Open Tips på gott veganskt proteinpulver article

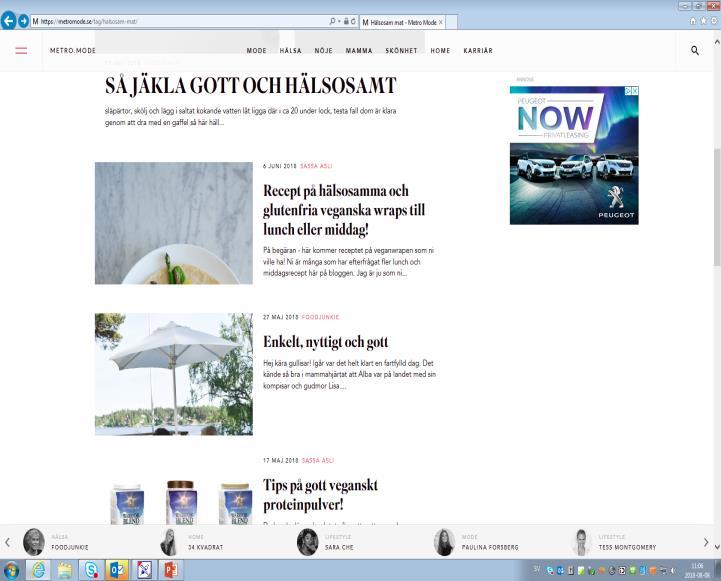click(320, 495)
